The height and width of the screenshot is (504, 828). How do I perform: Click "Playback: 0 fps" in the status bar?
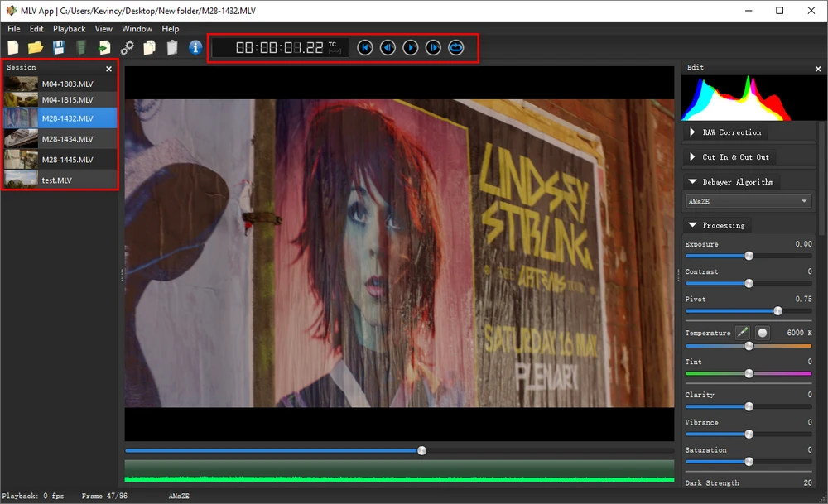coord(33,496)
